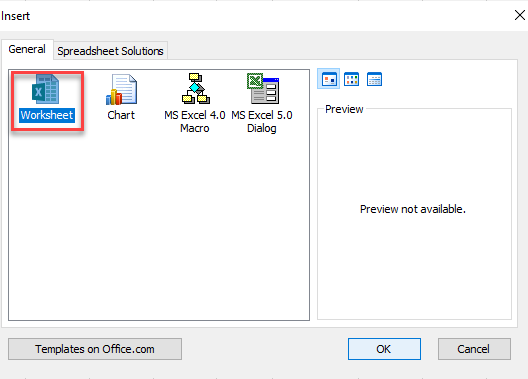Select the Worksheet template icon
The width and height of the screenshot is (528, 379).
pyautogui.click(x=46, y=90)
